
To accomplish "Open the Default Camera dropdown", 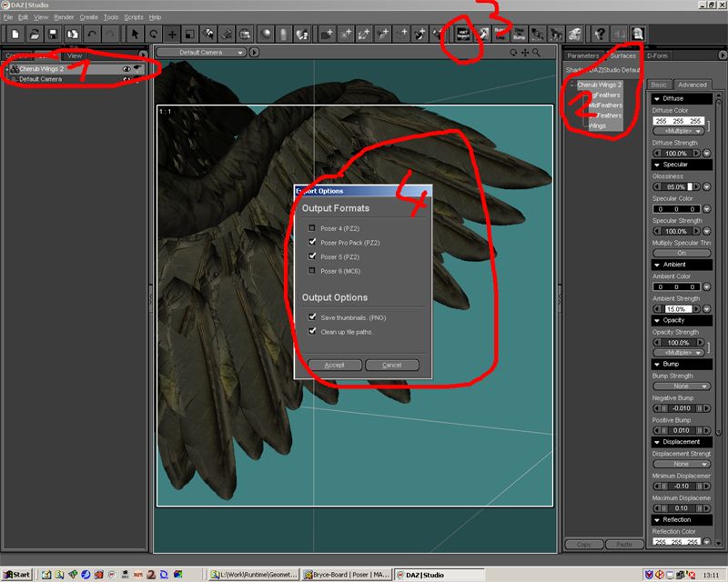I will coord(201,53).
